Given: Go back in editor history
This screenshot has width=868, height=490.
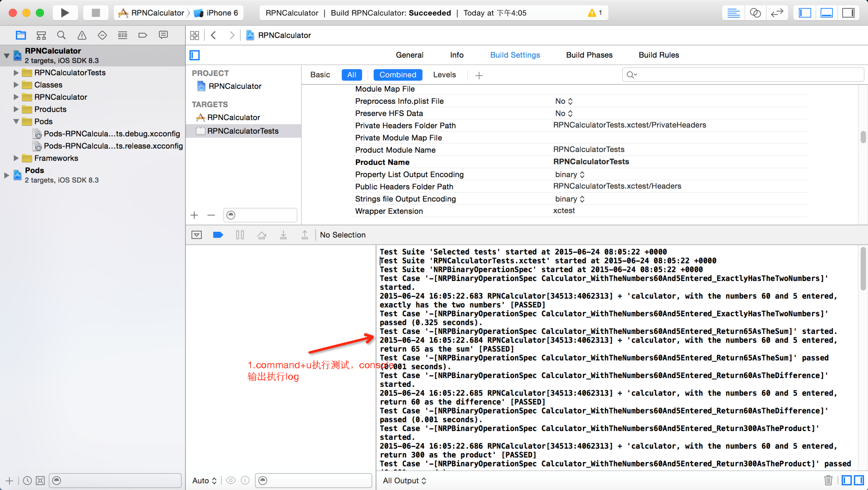Looking at the screenshot, I should click(x=213, y=35).
